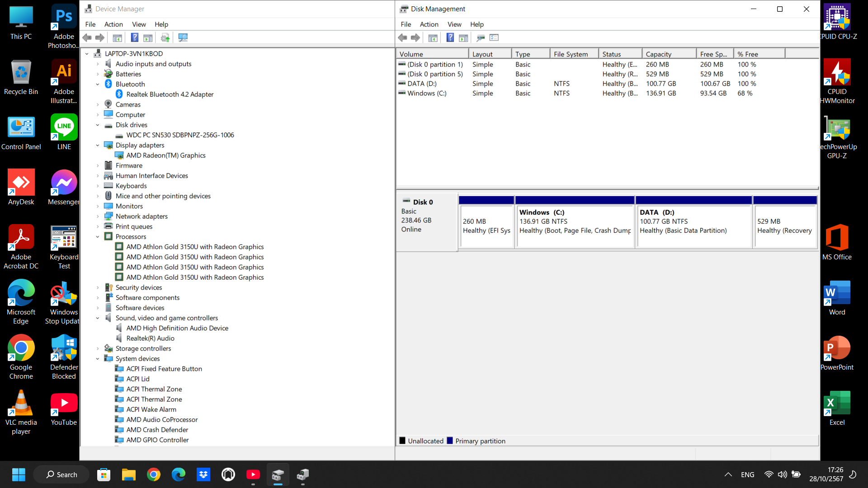Screen dimensions: 868x488
Task: Collapse the Bluetooth category
Action: pyautogui.click(x=98, y=84)
